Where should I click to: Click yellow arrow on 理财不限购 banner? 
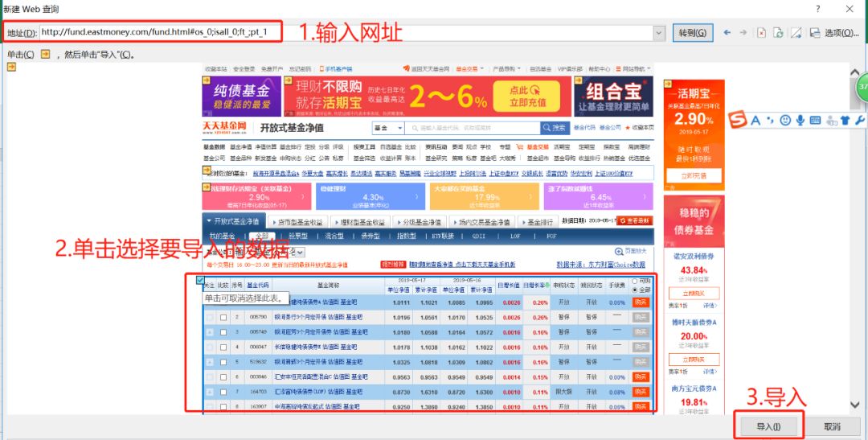click(x=288, y=80)
